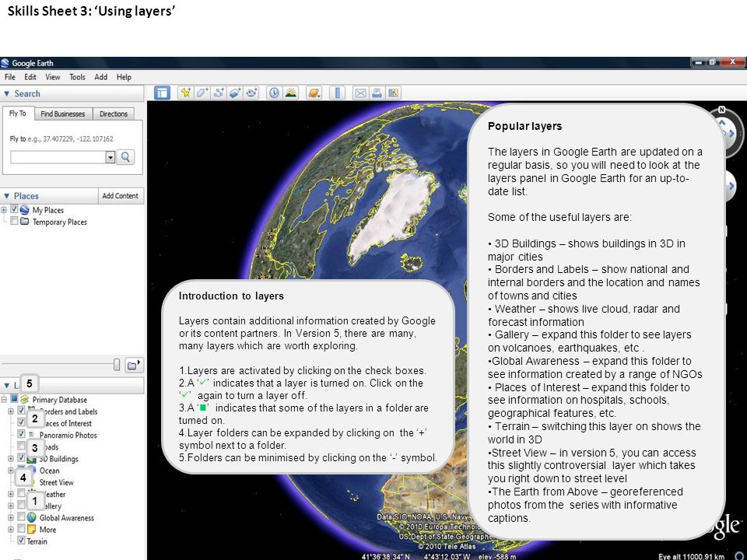
Task: Click the Global Awareness globe icon
Action: (x=31, y=517)
